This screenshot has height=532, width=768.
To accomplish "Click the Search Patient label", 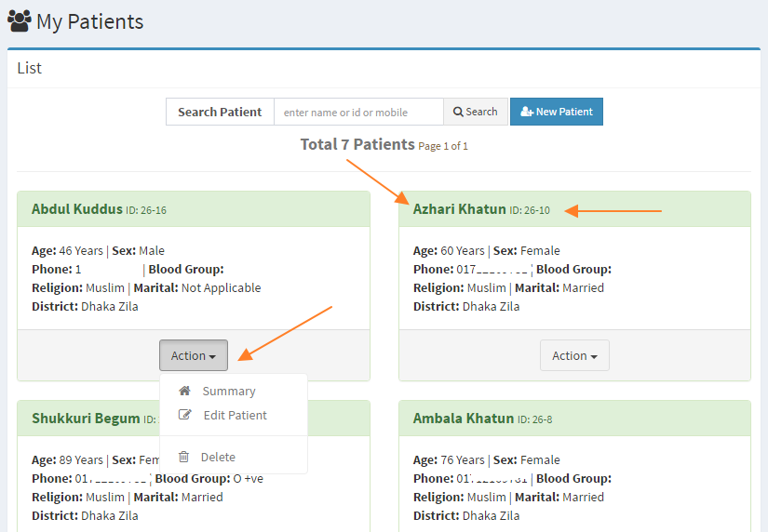I will [x=220, y=112].
